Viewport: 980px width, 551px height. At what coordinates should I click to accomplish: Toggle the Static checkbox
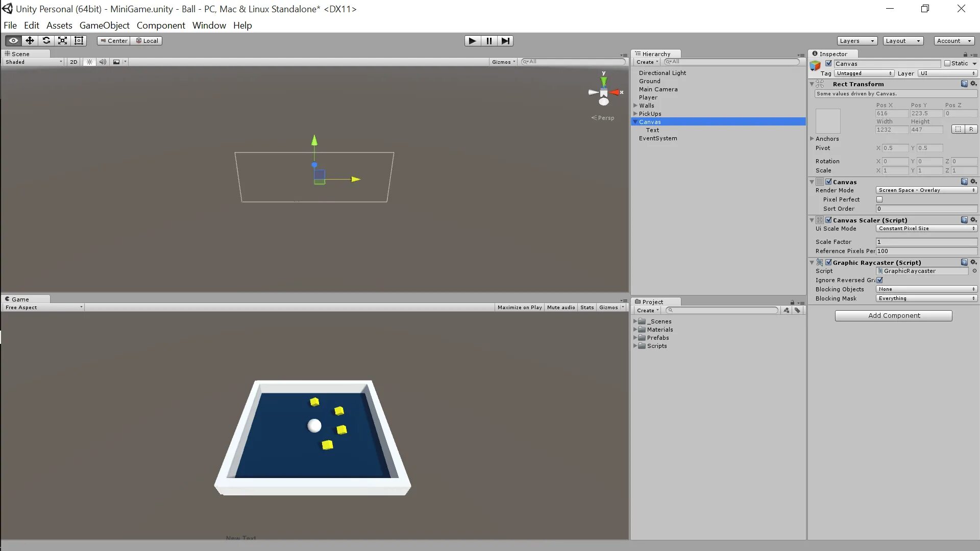[947, 63]
